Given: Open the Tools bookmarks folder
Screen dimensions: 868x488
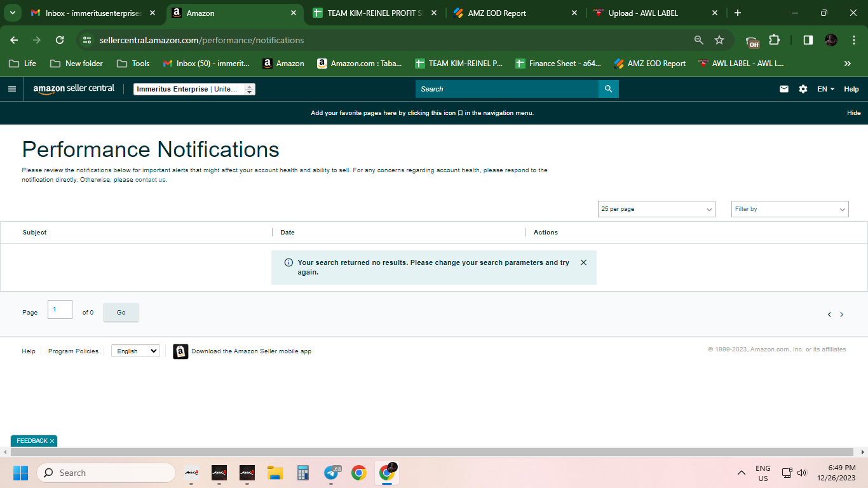Looking at the screenshot, I should 133,64.
